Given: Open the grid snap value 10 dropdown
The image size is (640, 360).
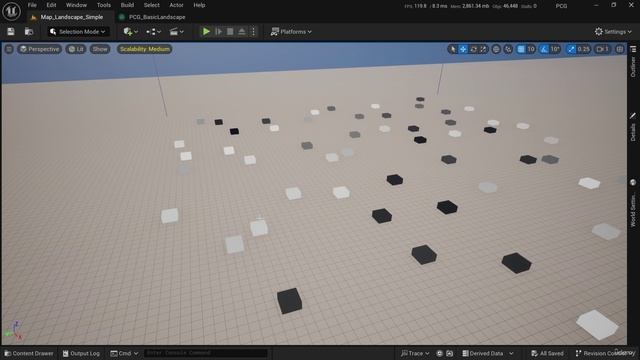Looking at the screenshot, I should pyautogui.click(x=531, y=49).
